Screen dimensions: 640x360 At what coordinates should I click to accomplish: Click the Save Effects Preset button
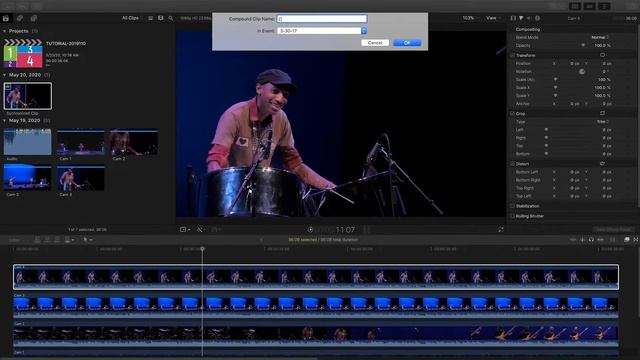click(613, 229)
